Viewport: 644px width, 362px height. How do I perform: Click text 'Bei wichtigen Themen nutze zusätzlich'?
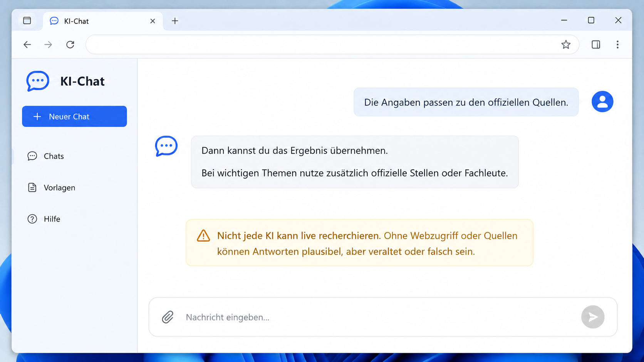tap(285, 173)
